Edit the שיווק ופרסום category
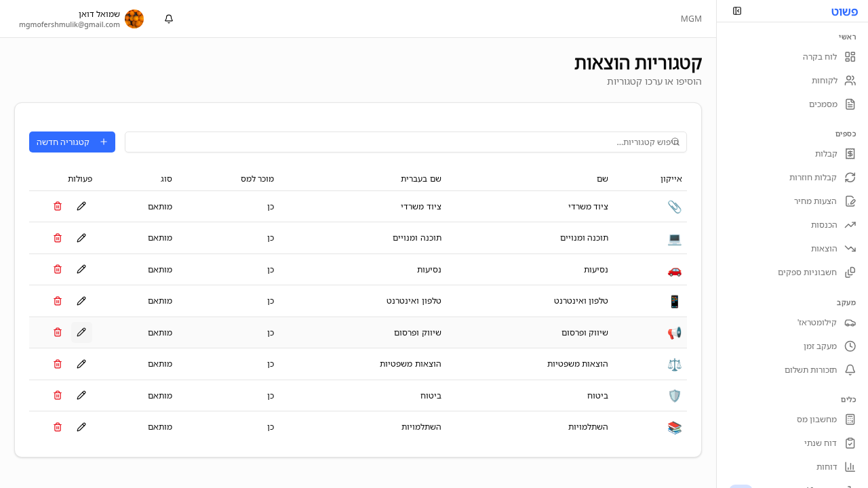Image resolution: width=868 pixels, height=488 pixels. 81,332
